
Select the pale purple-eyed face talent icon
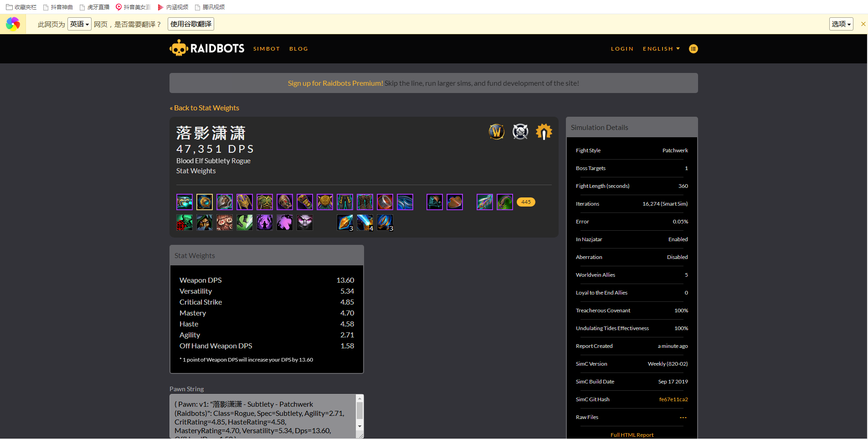point(305,223)
